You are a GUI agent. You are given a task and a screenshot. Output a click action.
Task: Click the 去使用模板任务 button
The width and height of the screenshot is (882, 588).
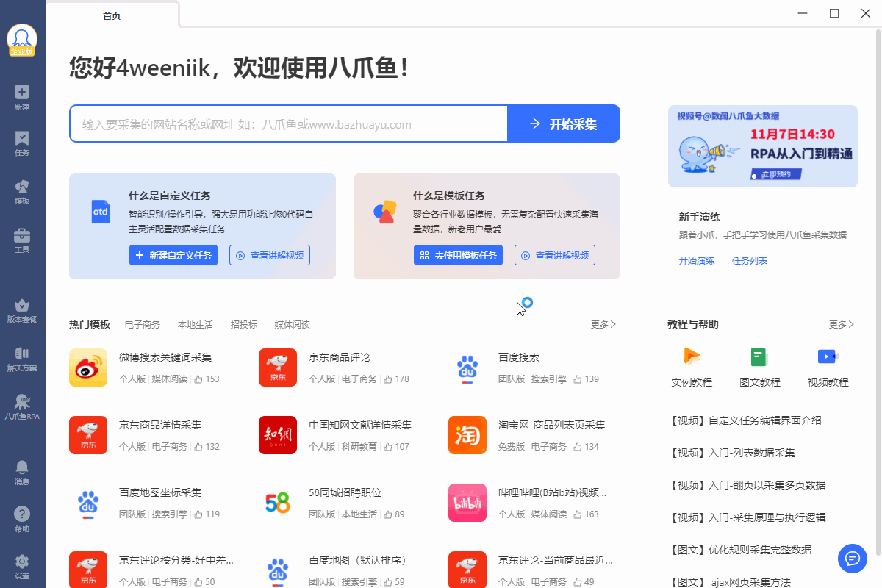[x=458, y=255]
